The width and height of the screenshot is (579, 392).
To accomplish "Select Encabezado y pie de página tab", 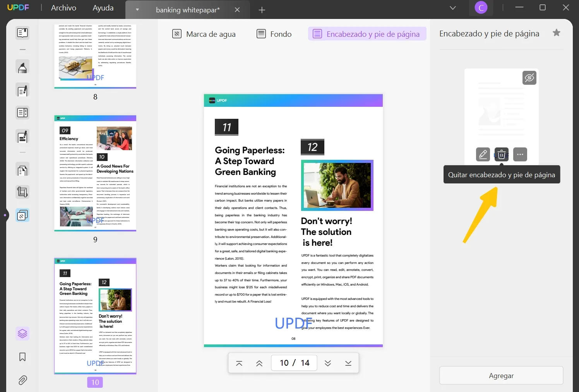I will [x=367, y=34].
